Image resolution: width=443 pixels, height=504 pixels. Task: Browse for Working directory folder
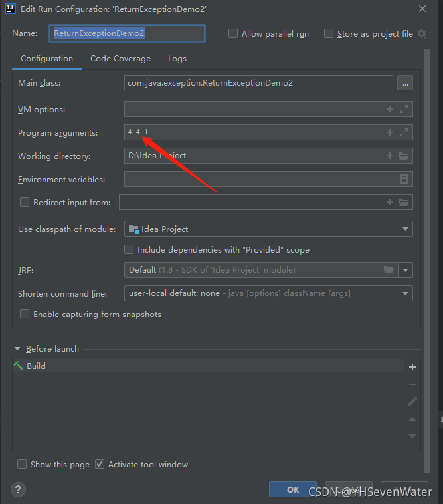tap(404, 156)
